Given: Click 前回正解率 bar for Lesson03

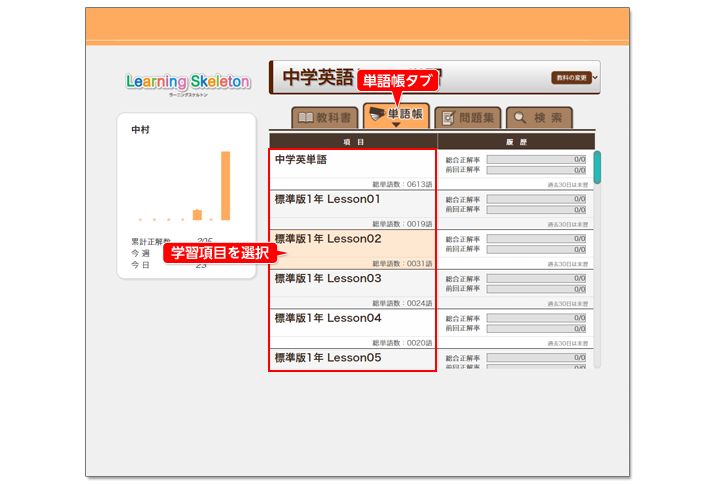Looking at the screenshot, I should click(536, 289).
